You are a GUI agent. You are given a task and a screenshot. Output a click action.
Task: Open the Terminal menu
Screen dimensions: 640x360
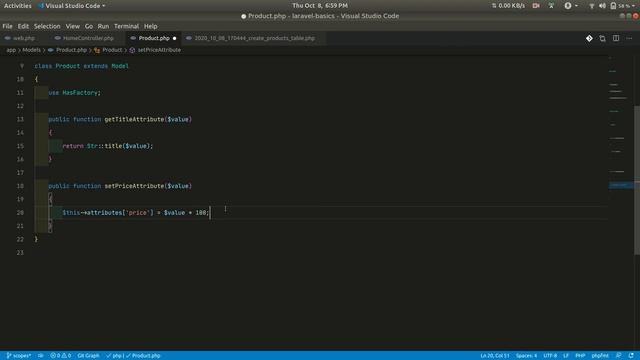(x=126, y=26)
